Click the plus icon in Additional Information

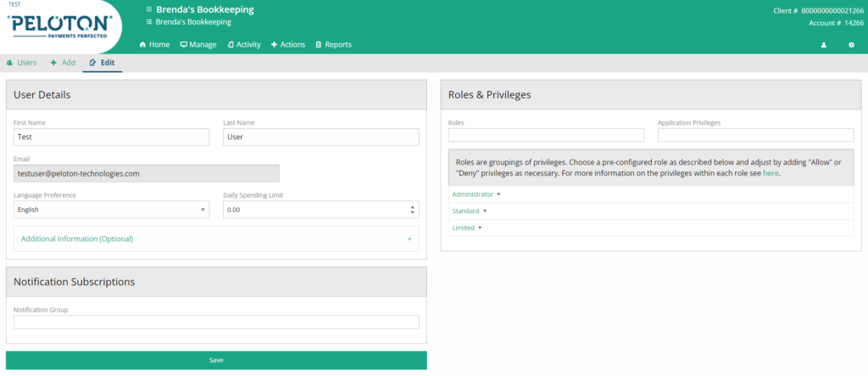click(x=409, y=239)
